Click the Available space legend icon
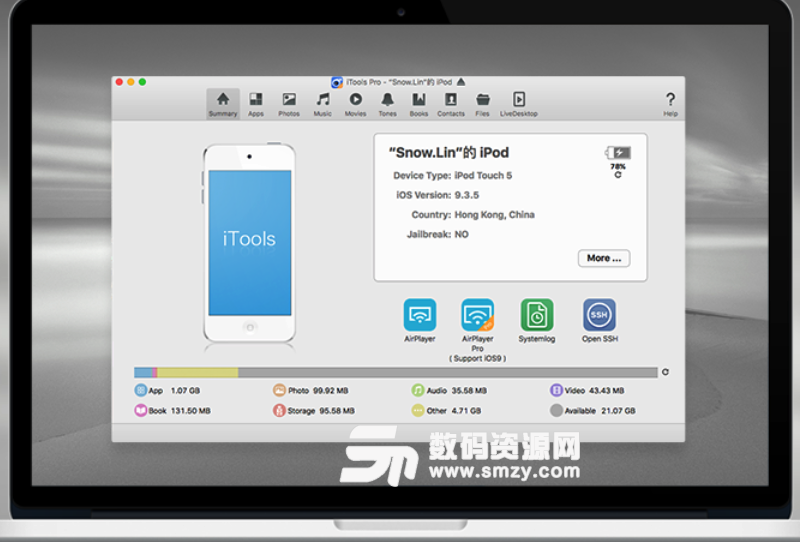The height and width of the screenshot is (542, 800). (x=556, y=410)
